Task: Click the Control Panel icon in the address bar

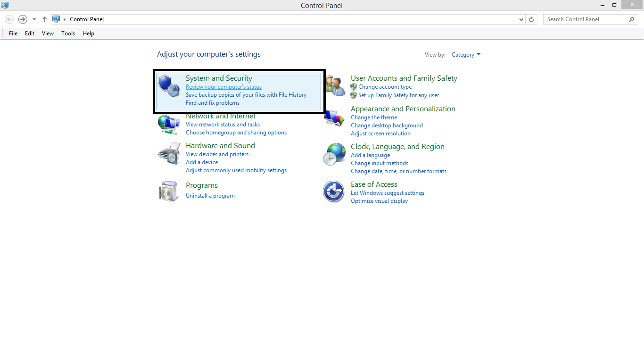Action: [57, 19]
